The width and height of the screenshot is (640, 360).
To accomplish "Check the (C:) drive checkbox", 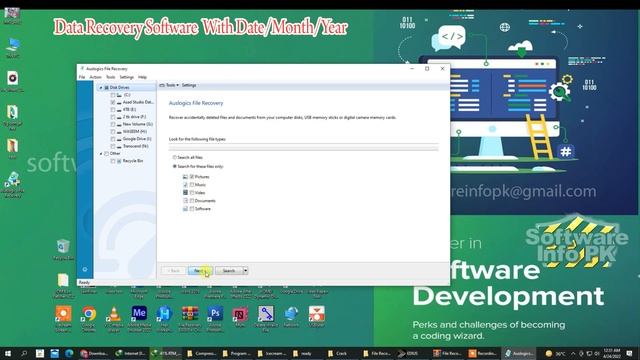I will click(x=113, y=95).
